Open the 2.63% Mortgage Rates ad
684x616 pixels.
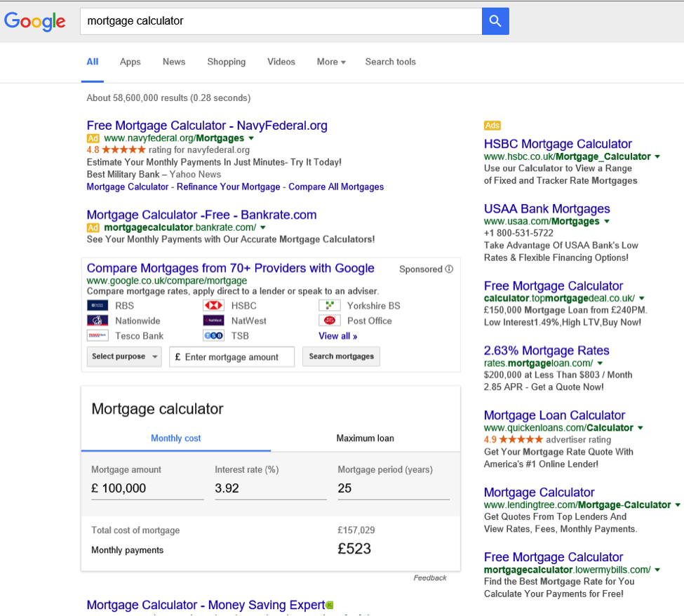click(x=546, y=350)
